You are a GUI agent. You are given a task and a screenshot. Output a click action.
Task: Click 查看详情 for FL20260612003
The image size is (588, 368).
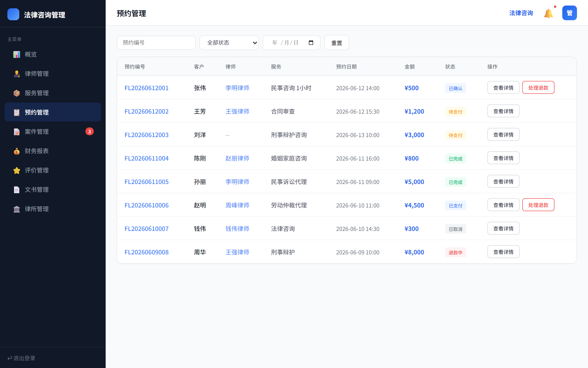503,134
